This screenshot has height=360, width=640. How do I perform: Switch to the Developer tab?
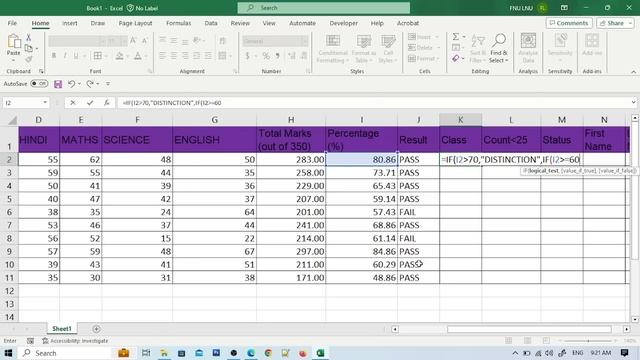(x=343, y=23)
